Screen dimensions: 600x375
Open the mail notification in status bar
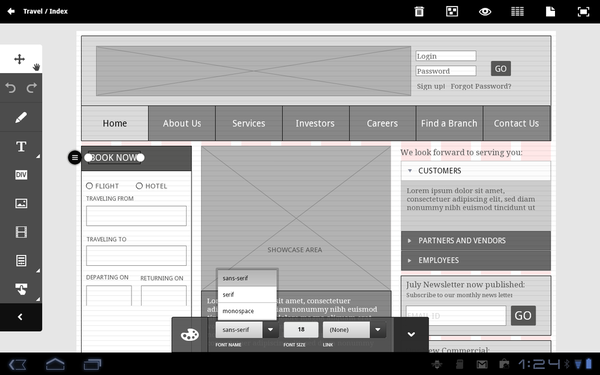pos(482,364)
